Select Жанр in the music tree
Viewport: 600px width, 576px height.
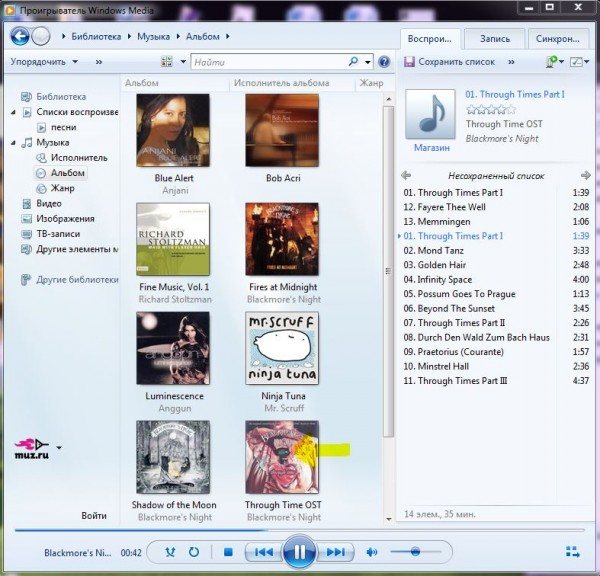pos(62,188)
